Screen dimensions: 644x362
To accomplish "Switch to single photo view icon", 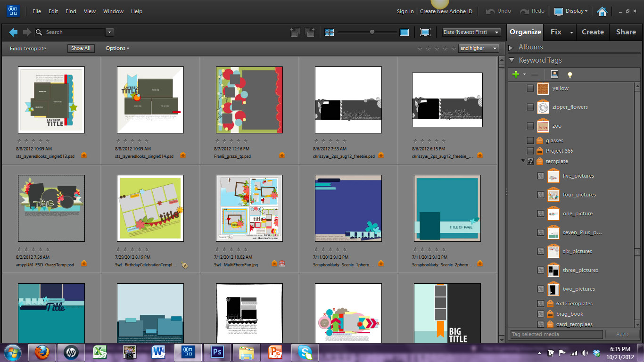I will click(x=404, y=32).
